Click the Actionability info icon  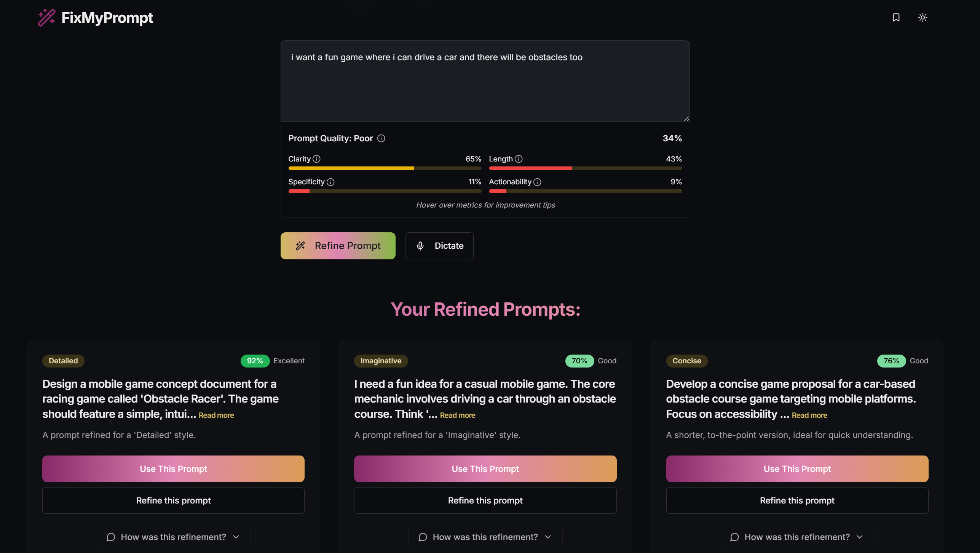coord(537,182)
